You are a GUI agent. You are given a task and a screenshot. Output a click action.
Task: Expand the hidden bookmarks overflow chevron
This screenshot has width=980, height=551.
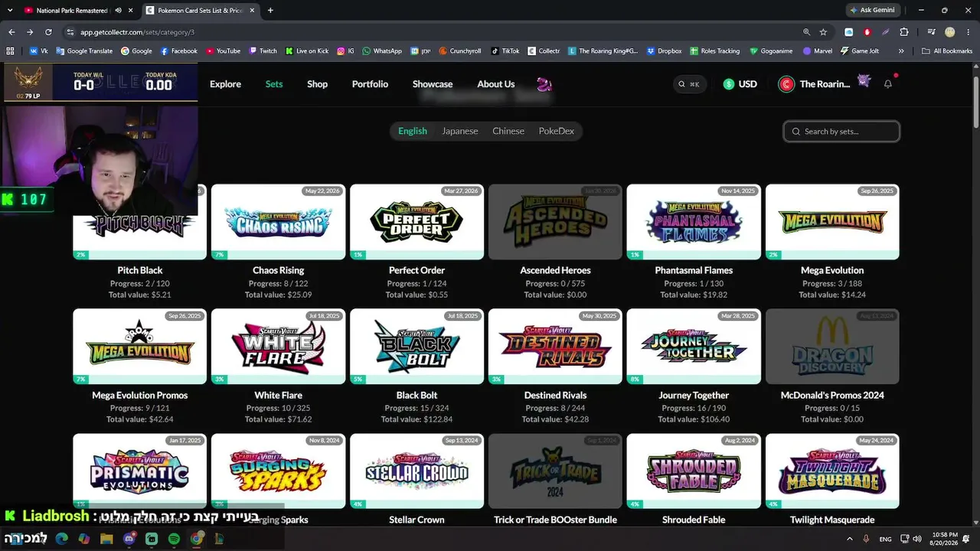tap(901, 51)
